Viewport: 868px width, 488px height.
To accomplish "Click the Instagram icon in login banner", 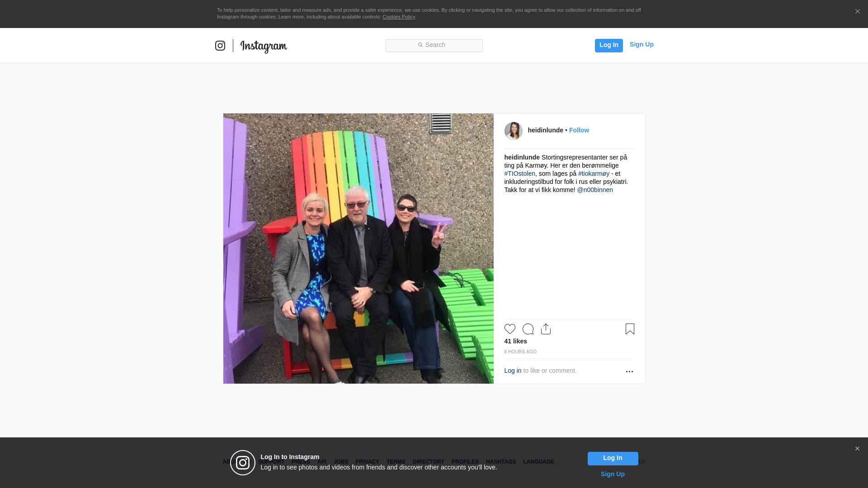I will [243, 463].
